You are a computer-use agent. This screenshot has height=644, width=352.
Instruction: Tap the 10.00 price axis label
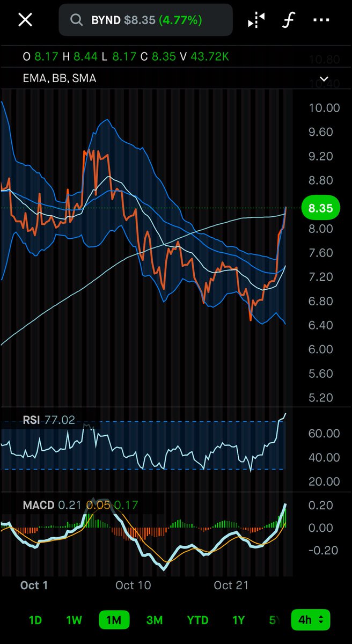click(x=325, y=108)
